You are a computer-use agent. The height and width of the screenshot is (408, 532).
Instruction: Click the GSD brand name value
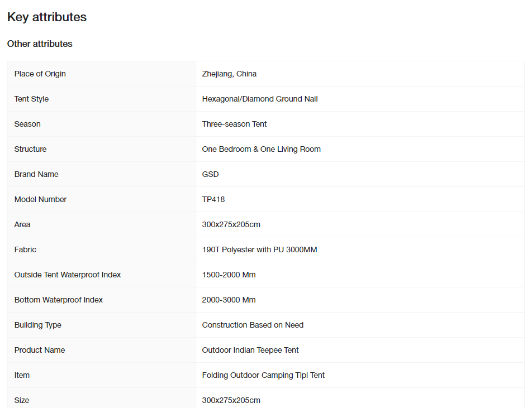[x=210, y=174]
